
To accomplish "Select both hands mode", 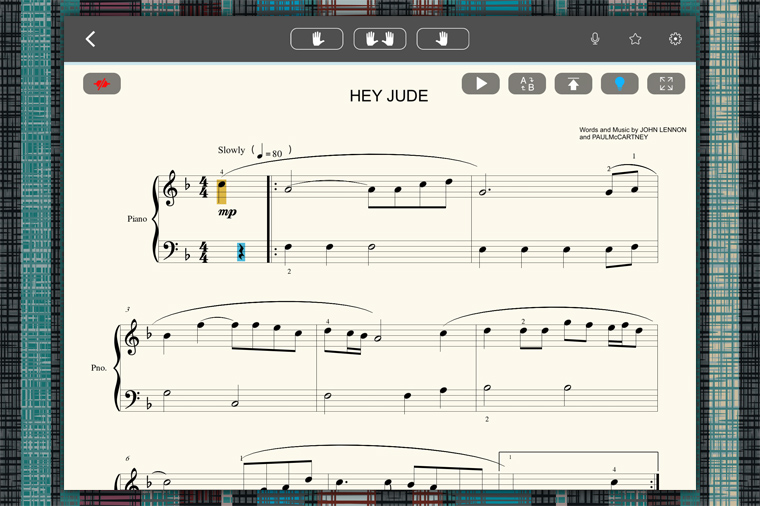I will (380, 39).
